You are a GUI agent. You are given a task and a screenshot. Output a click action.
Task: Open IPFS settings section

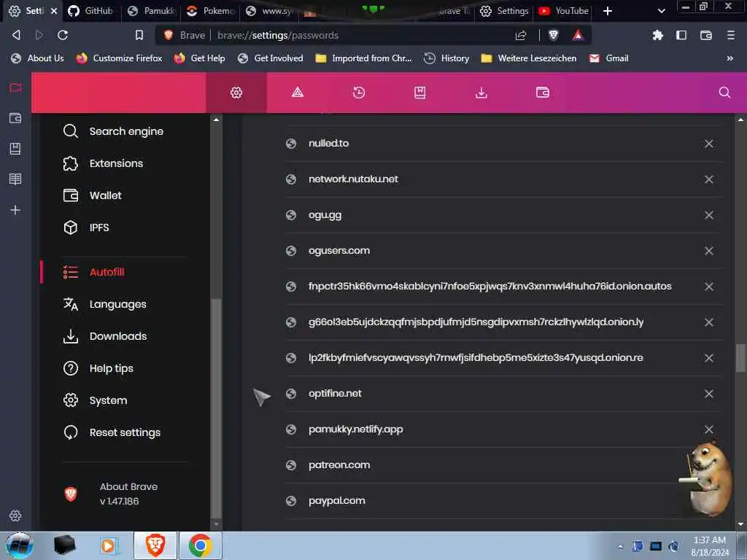(x=86, y=227)
